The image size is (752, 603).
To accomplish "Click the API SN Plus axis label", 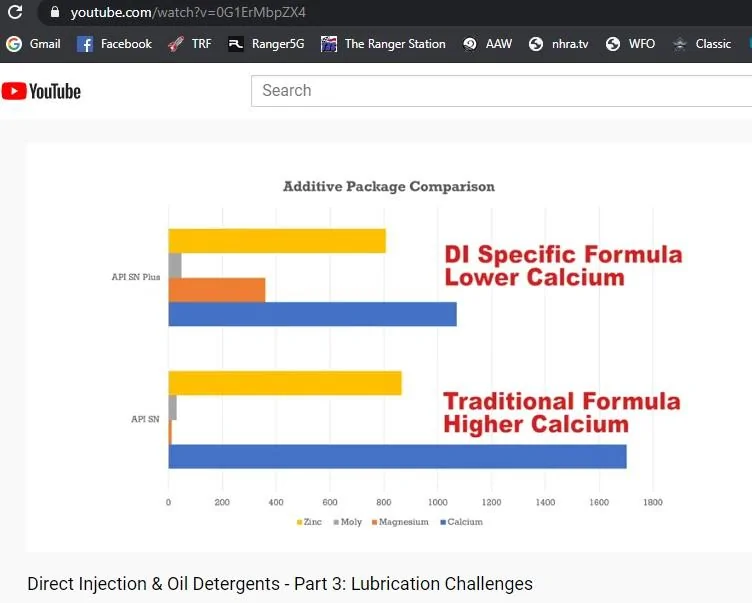I will coord(136,277).
